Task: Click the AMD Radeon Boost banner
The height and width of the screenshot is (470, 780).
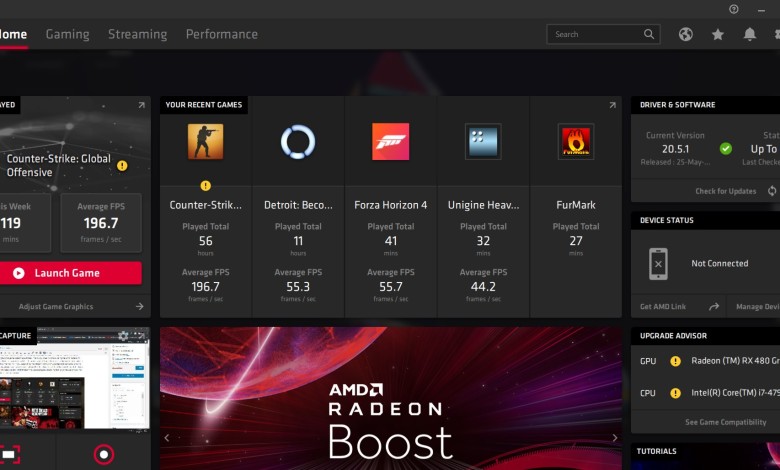Action: pos(390,398)
